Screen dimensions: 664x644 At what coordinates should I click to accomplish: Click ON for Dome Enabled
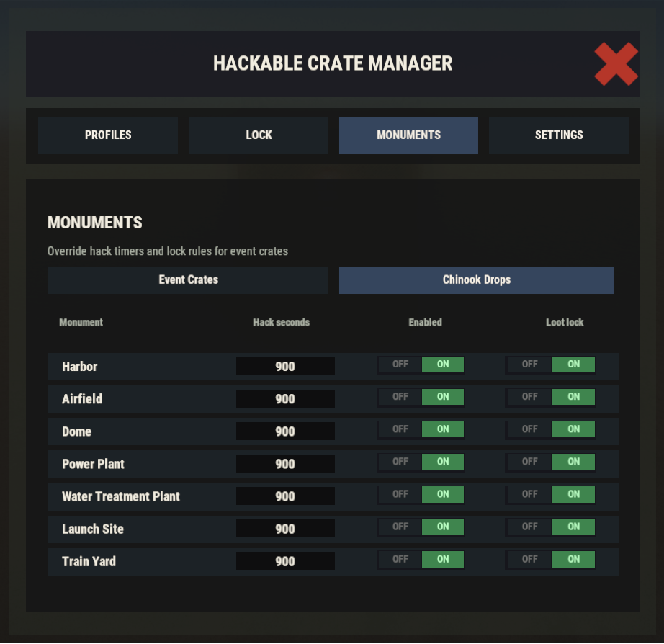click(443, 429)
